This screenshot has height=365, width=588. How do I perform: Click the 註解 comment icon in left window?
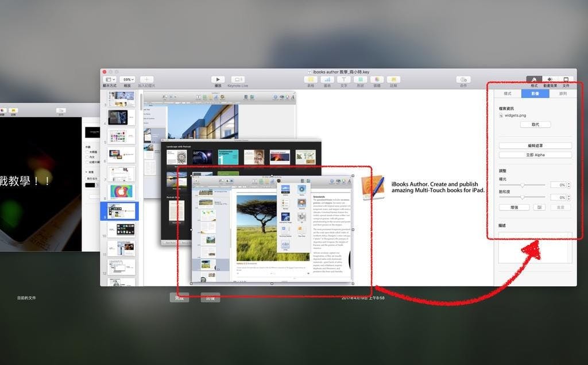pos(13,110)
